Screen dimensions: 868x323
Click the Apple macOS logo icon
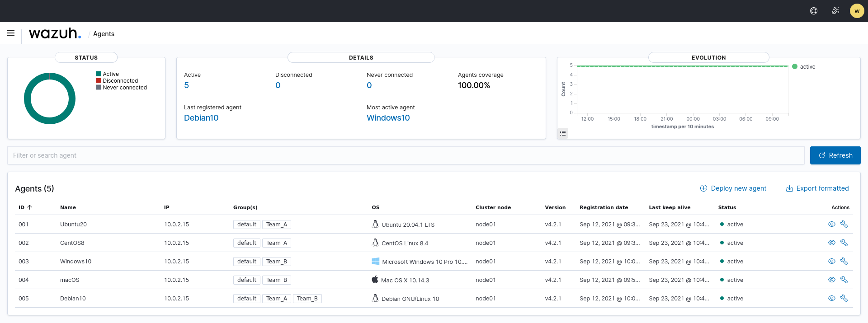point(375,279)
